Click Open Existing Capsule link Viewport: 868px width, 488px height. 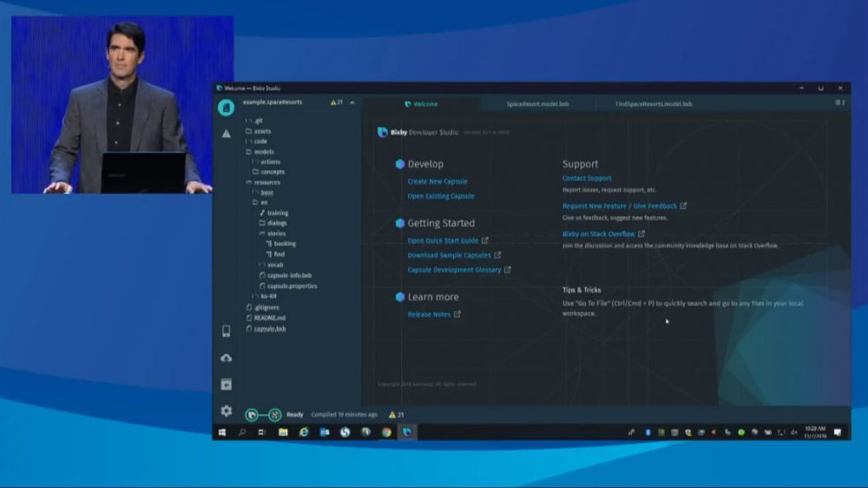click(441, 196)
